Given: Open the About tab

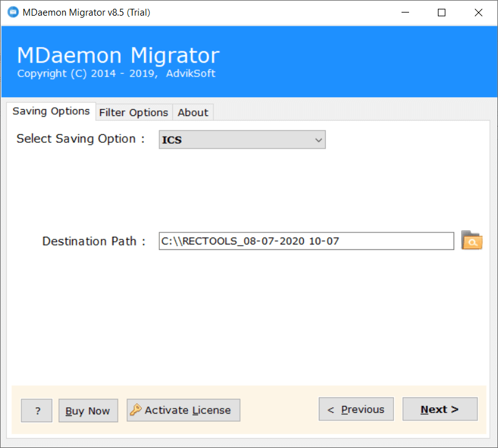Looking at the screenshot, I should [x=193, y=113].
